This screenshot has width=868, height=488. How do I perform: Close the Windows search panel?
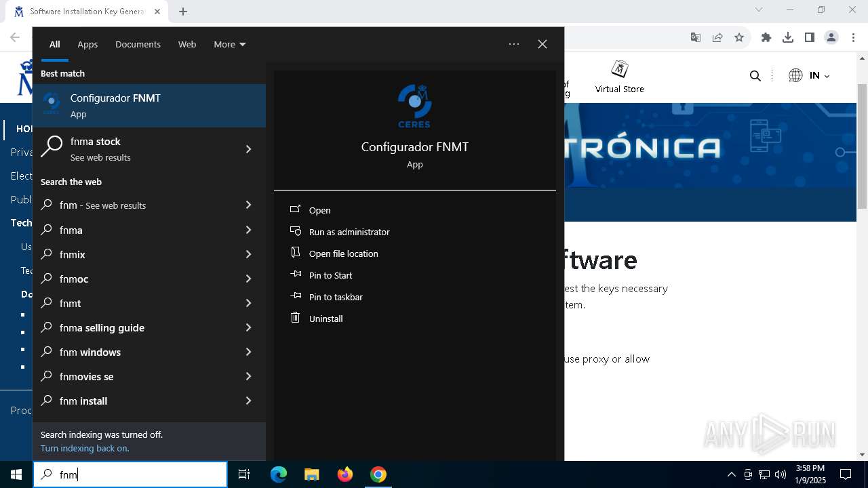(x=542, y=44)
